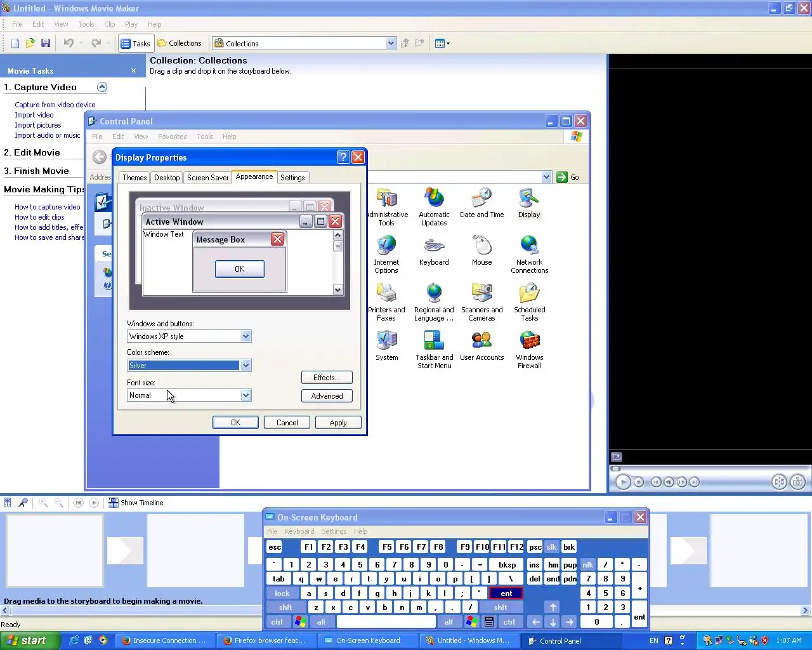
Task: Click the ent key on On-Screen Keyboard
Action: coord(506,594)
